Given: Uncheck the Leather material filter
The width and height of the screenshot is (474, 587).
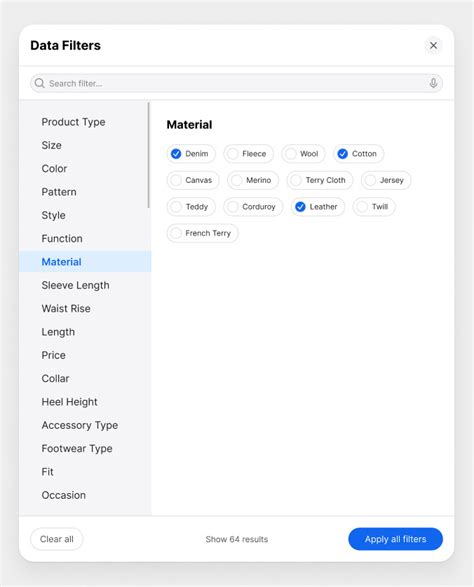Looking at the screenshot, I should (318, 207).
